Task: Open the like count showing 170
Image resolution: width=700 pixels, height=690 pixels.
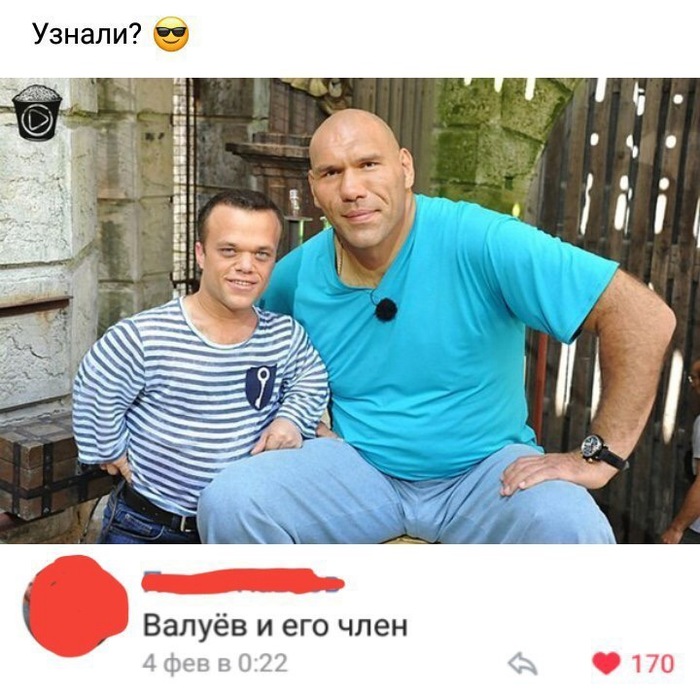Action: (652, 664)
